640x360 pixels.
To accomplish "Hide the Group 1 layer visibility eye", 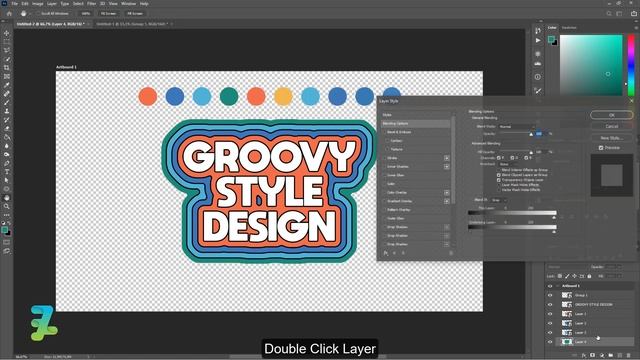I will pos(550,295).
